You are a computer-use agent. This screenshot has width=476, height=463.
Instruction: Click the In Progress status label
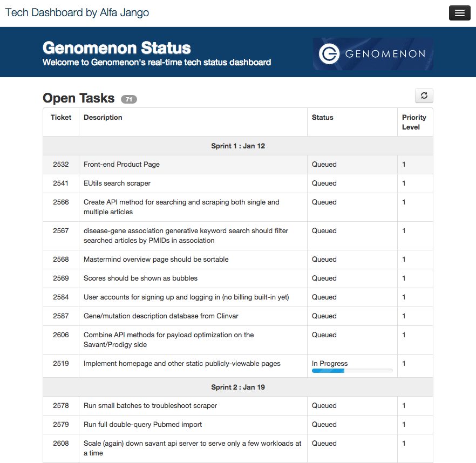pyautogui.click(x=330, y=363)
